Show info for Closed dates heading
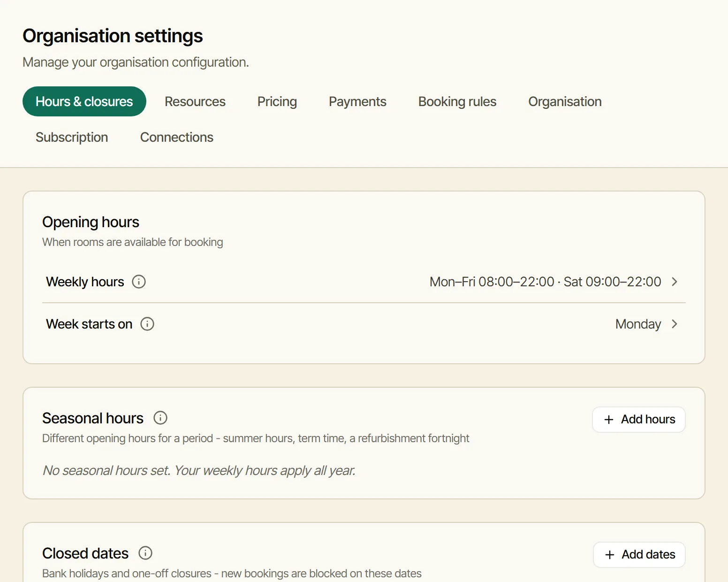The width and height of the screenshot is (728, 582). pos(145,553)
